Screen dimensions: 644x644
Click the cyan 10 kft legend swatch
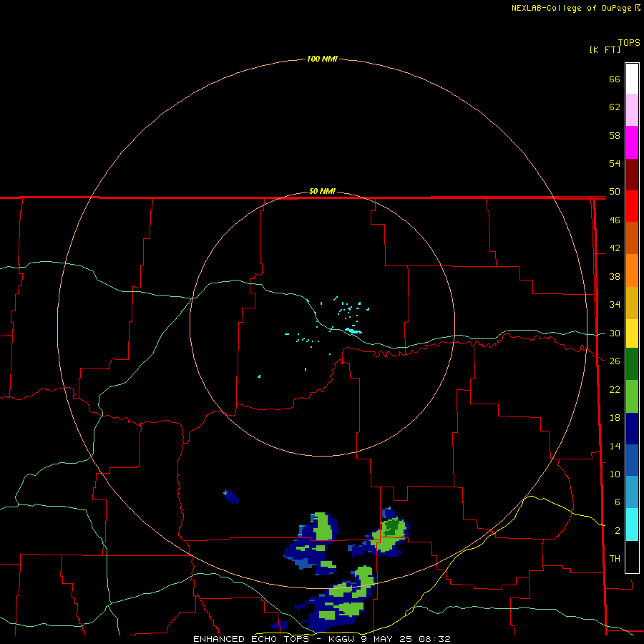pyautogui.click(x=632, y=525)
